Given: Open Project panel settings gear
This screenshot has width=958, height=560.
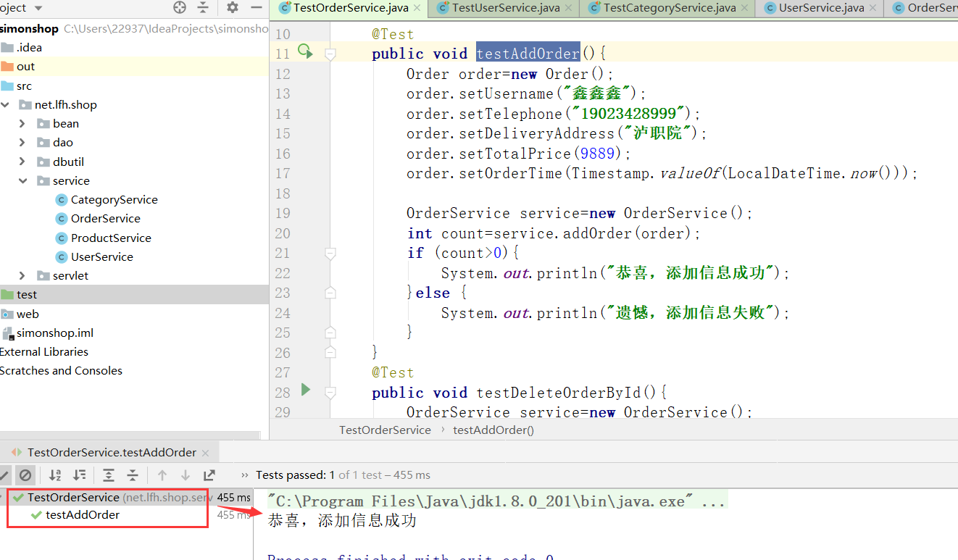Looking at the screenshot, I should pyautogui.click(x=233, y=7).
